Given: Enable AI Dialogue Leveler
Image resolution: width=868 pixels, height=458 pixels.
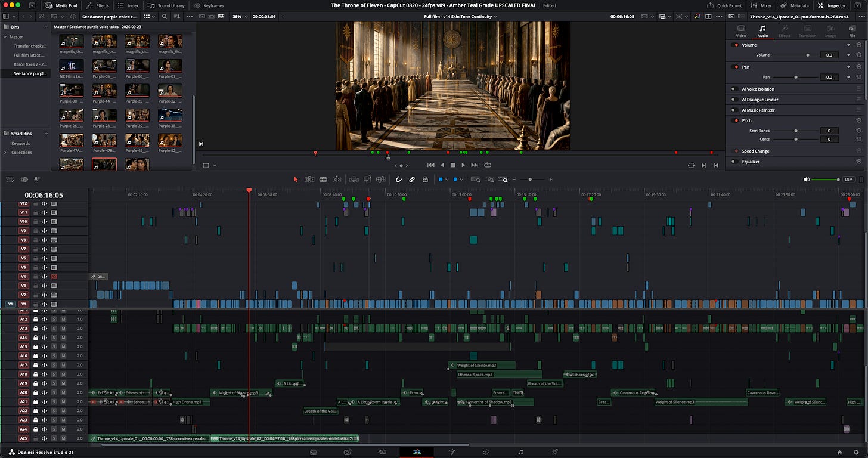Looking at the screenshot, I should (x=735, y=100).
